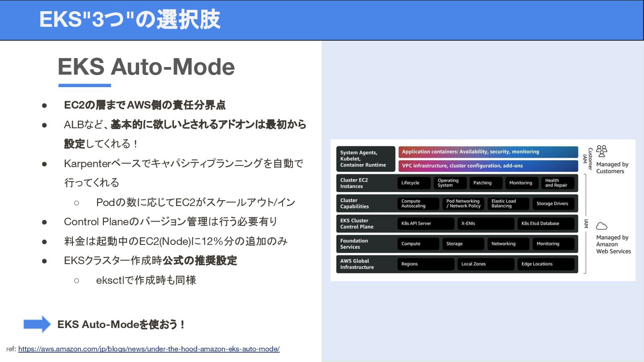Click Compute in the Foundation Services row
This screenshot has width=644, height=362.
[x=419, y=244]
